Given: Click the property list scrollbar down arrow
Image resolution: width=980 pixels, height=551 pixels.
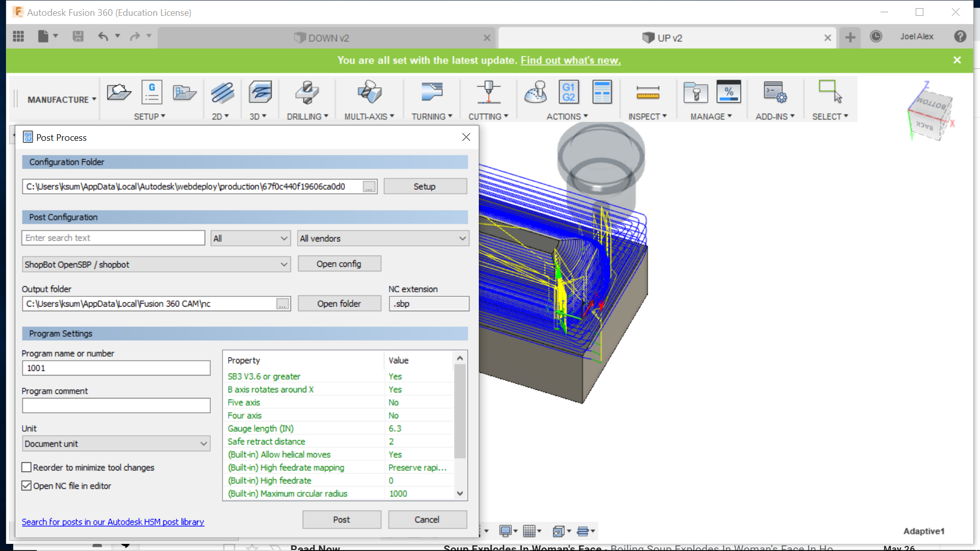Looking at the screenshot, I should coord(460,493).
